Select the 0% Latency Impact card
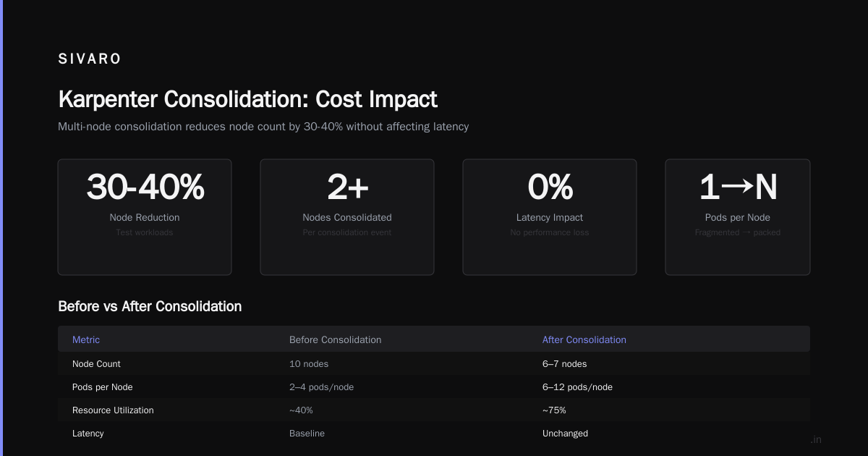 click(550, 217)
